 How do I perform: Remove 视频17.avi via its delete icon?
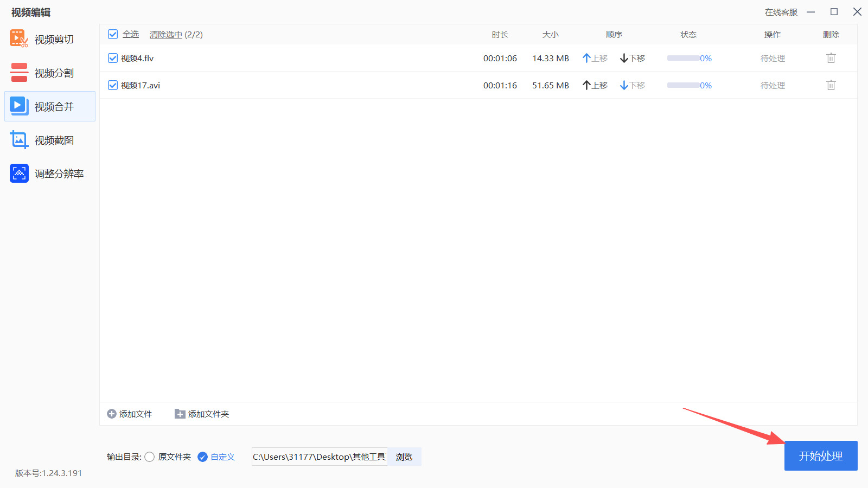click(831, 85)
